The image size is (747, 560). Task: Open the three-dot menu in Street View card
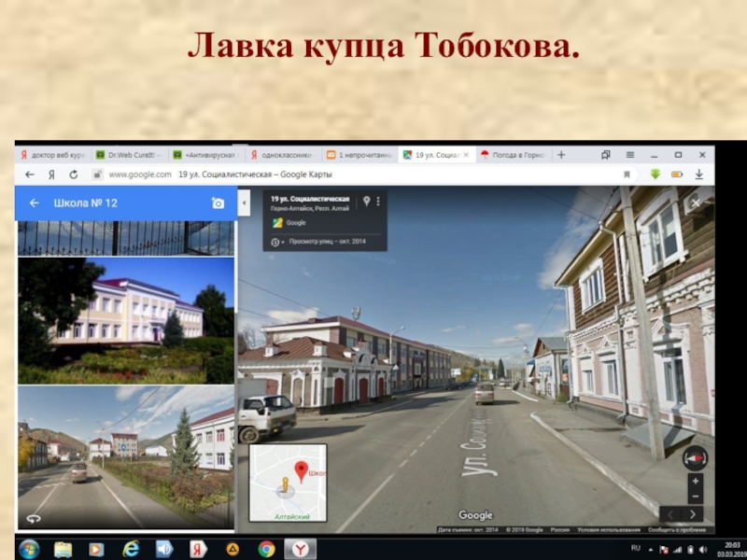click(x=378, y=202)
